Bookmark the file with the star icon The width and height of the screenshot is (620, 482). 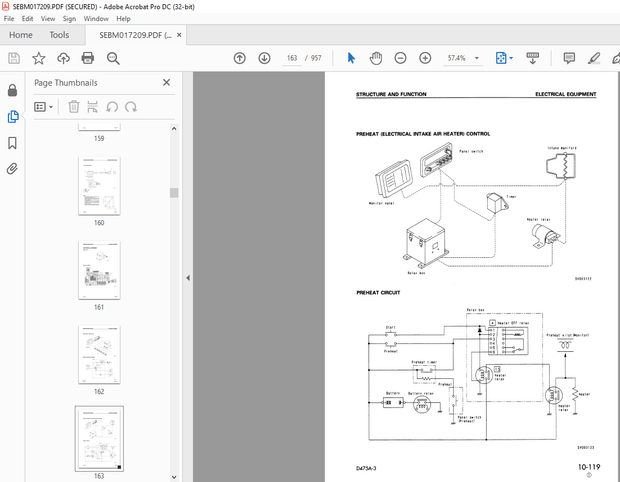coord(39,58)
